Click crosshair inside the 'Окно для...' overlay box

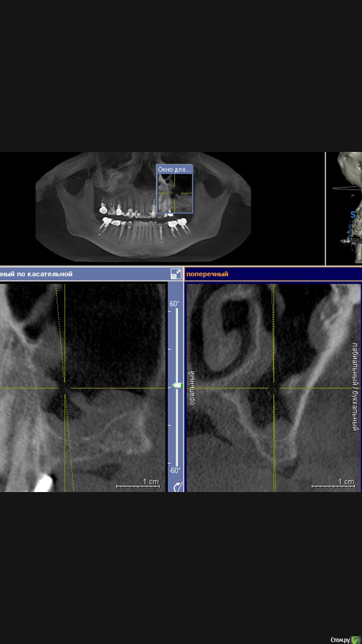tap(174, 193)
